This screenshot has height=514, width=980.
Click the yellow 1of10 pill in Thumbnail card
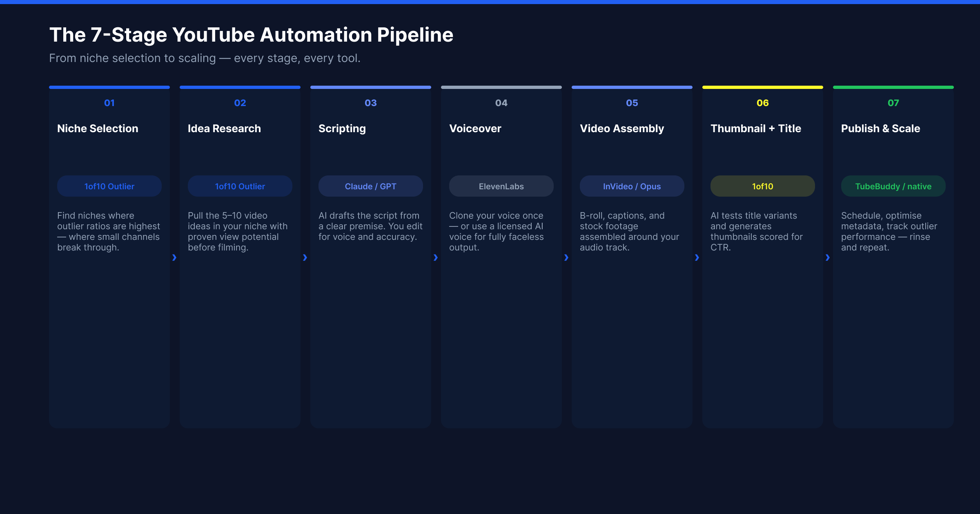tap(763, 186)
